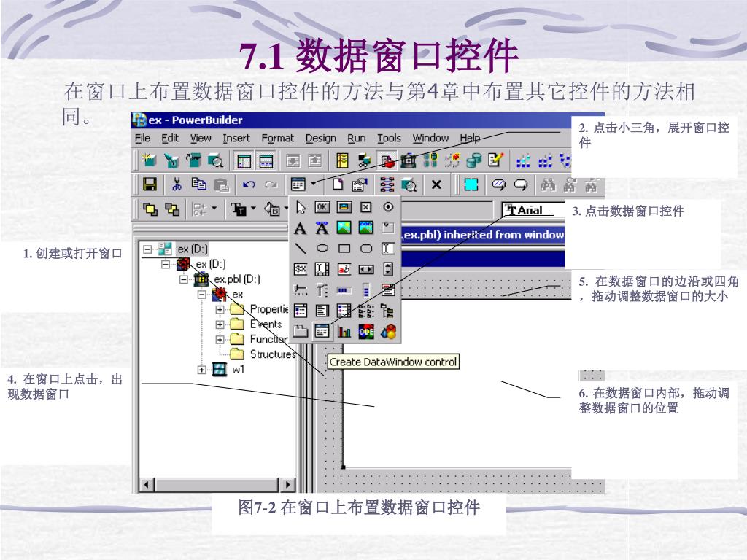Viewport: 747px width, 560px height.
Task: Open the Design menu
Action: (321, 138)
